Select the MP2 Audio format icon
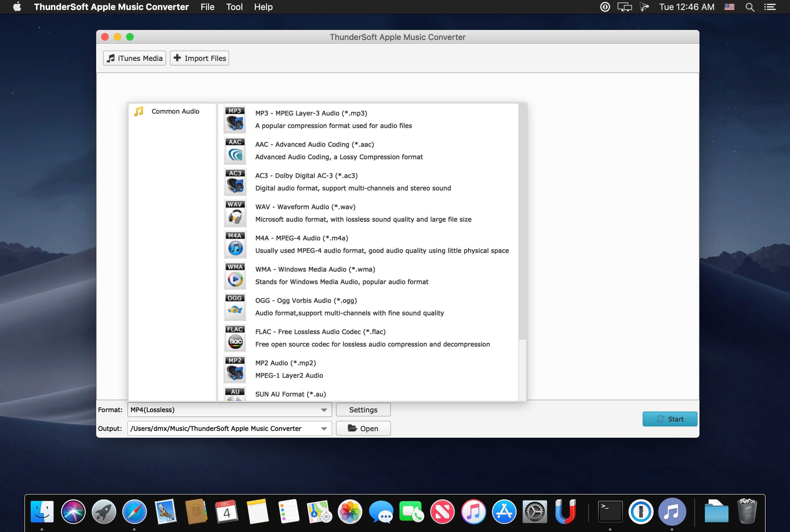 click(235, 369)
